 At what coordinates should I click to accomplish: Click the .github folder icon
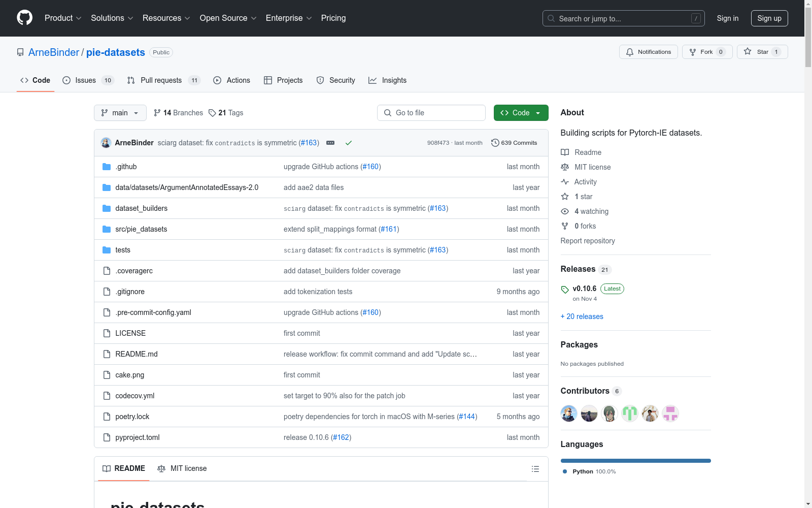pyautogui.click(x=107, y=167)
